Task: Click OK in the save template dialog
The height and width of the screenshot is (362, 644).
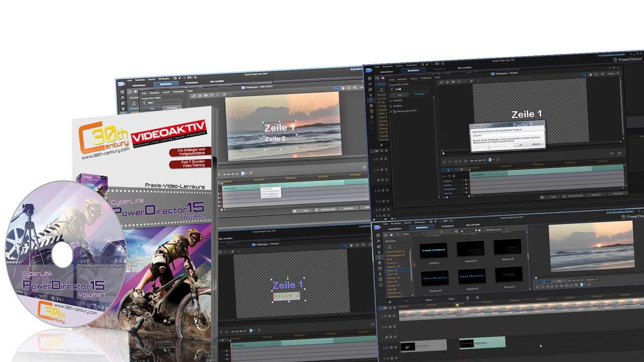Action: pyautogui.click(x=521, y=144)
